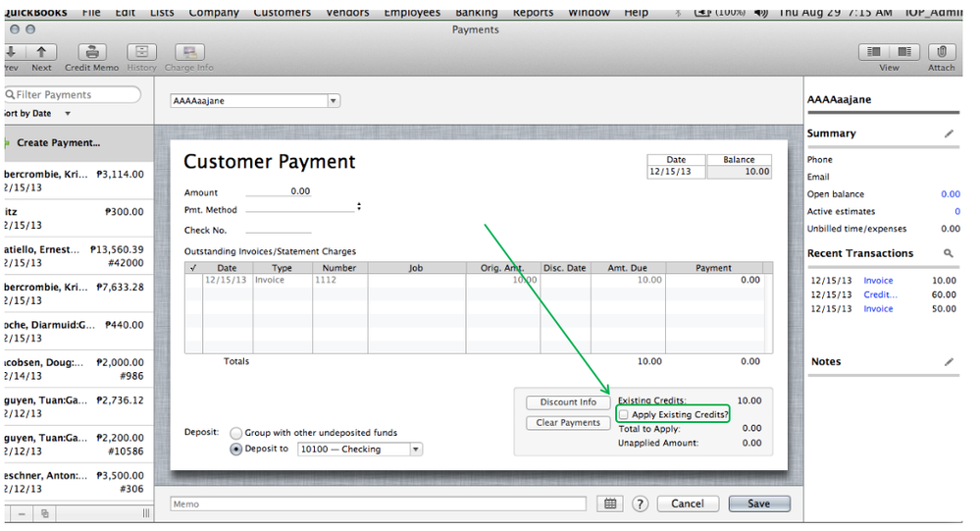Screen dimensions: 980x531
Task: Select the itz ₱300.00 payment entry
Action: [x=77, y=218]
